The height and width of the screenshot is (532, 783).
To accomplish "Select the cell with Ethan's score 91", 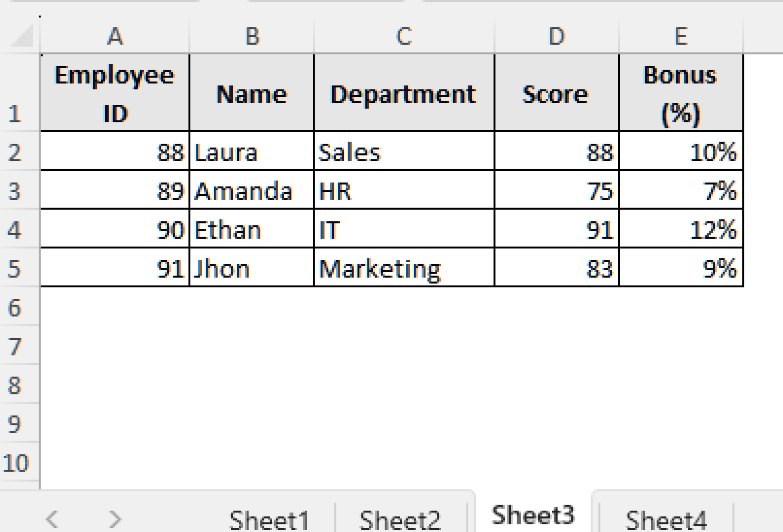I will coord(556,229).
